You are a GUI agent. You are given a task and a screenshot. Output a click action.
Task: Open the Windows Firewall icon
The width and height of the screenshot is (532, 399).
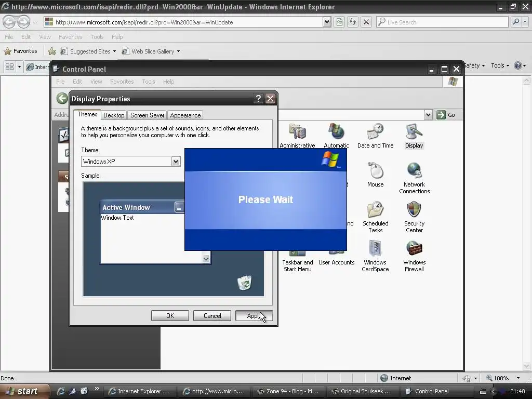pos(414,256)
